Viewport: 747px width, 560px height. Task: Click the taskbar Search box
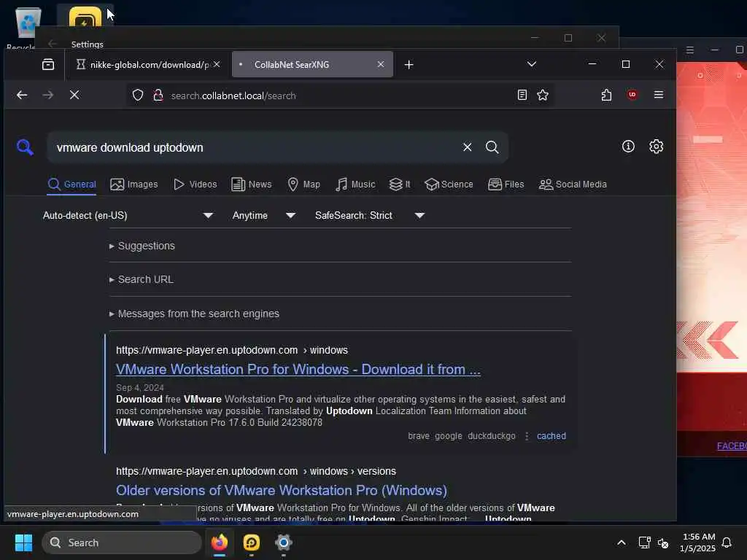(122, 542)
